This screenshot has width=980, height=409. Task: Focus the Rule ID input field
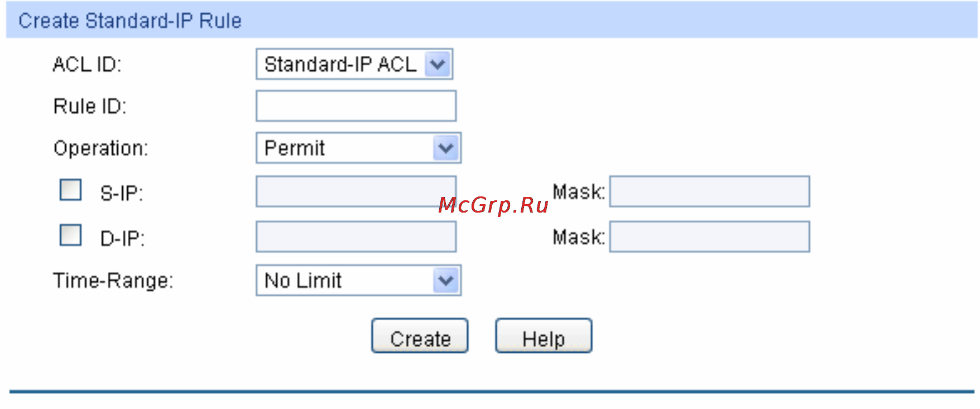pyautogui.click(x=356, y=106)
